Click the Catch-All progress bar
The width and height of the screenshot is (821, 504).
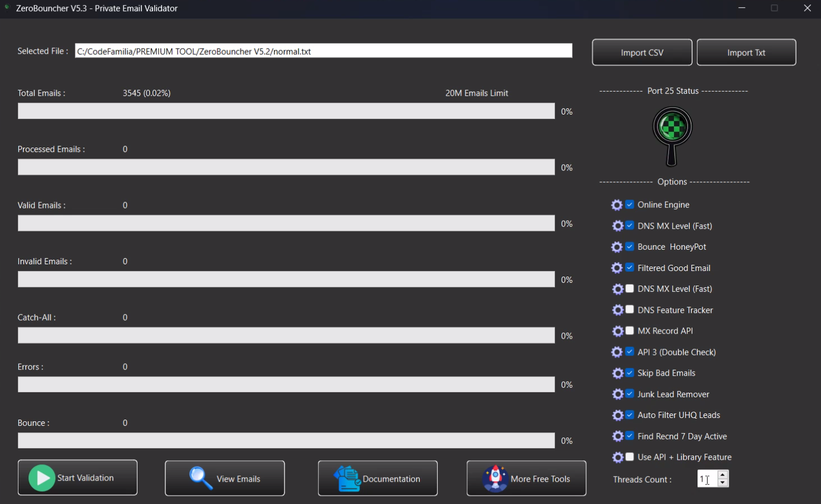click(286, 335)
